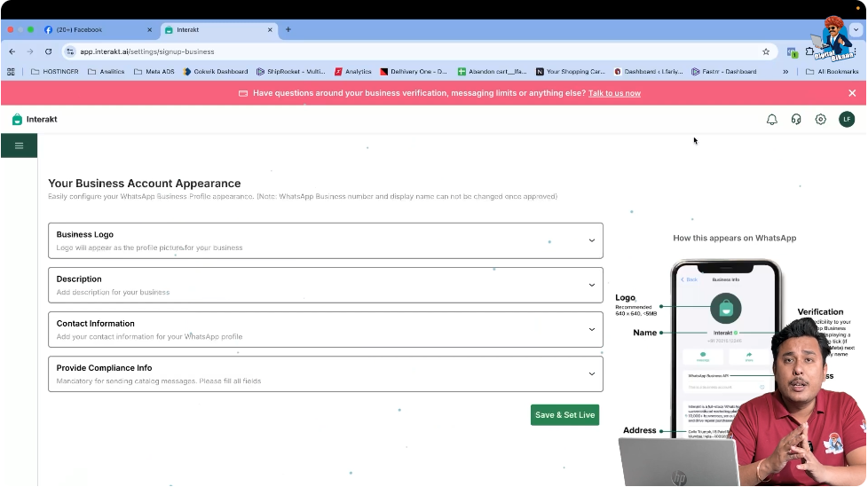Open the hamburger sidebar menu
Screen dimensions: 868x487
(19, 146)
